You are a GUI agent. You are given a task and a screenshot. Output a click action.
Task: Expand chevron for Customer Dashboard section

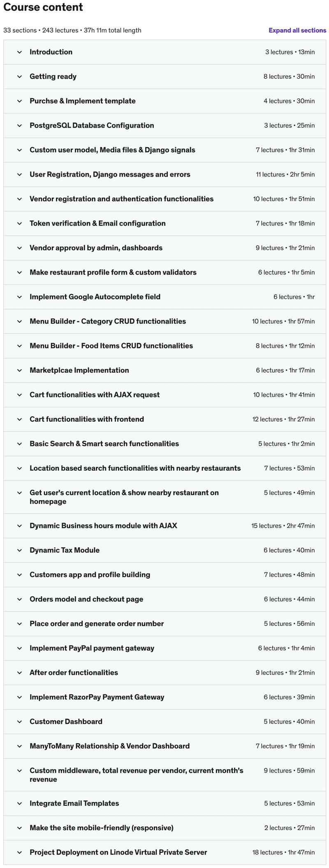(19, 722)
